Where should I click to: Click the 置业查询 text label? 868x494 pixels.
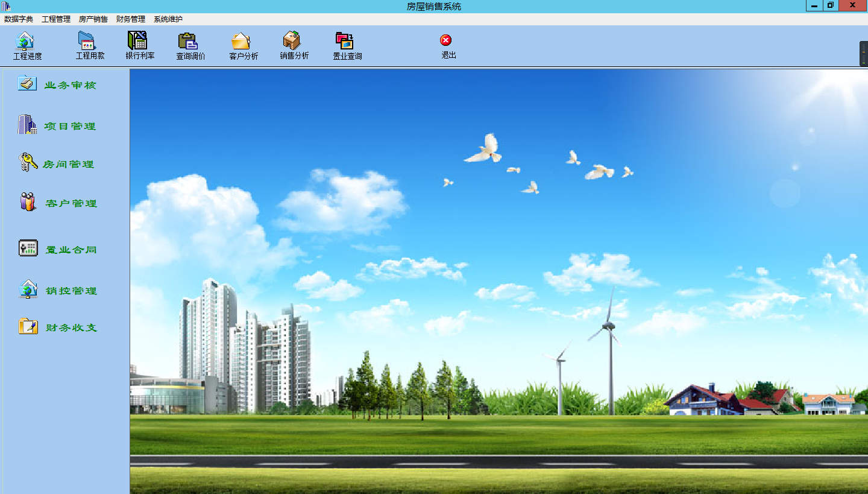pos(348,56)
